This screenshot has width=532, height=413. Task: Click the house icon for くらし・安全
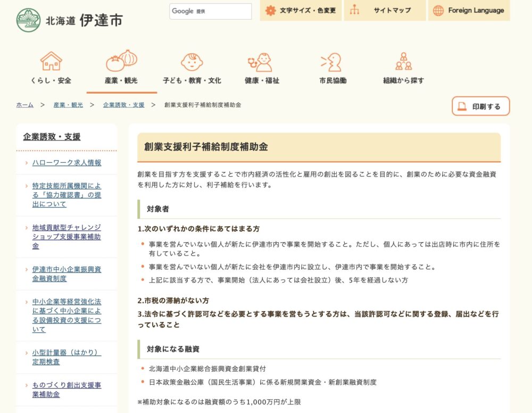click(51, 61)
